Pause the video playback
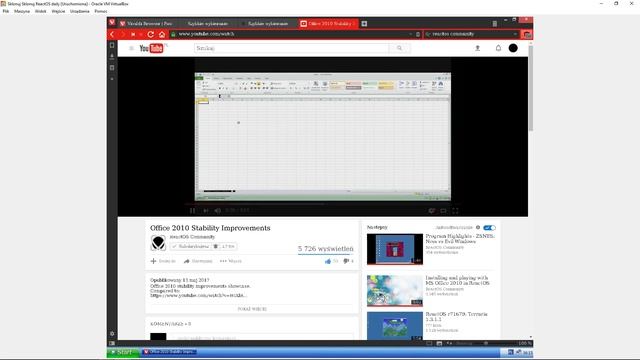Image resolution: width=640 pixels, height=360 pixels. (x=192, y=211)
